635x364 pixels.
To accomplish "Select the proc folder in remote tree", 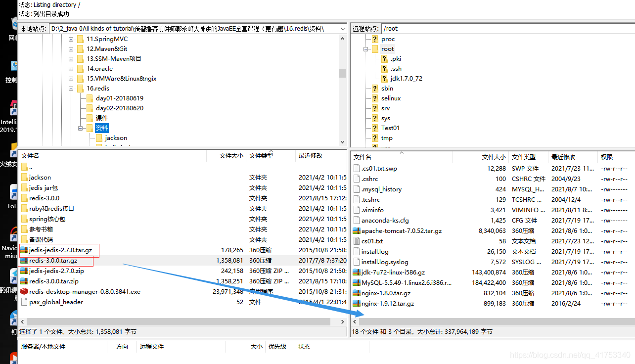I will (x=388, y=39).
